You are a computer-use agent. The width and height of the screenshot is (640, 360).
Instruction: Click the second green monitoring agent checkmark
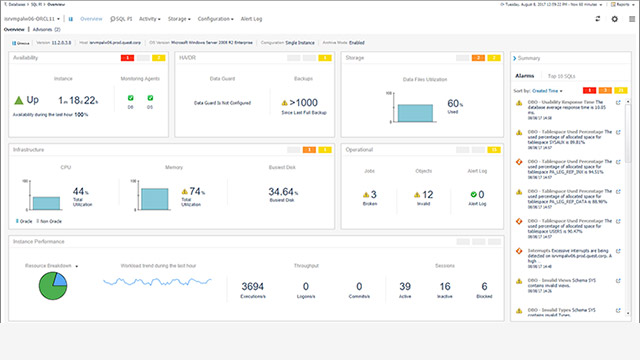pos(150,98)
